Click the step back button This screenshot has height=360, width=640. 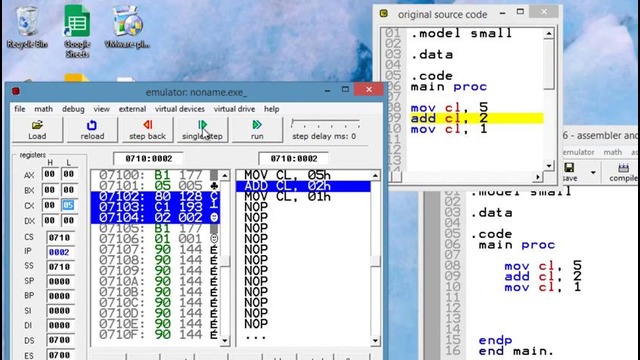147,130
